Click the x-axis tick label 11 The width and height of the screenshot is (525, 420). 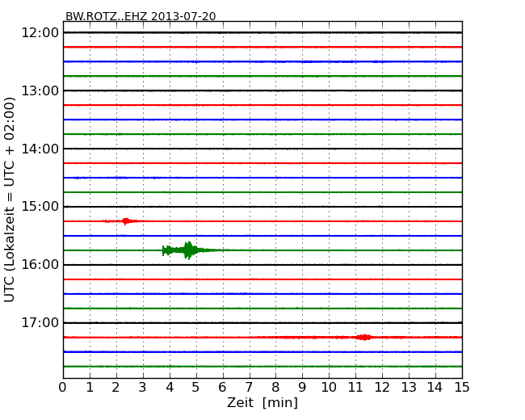point(355,388)
